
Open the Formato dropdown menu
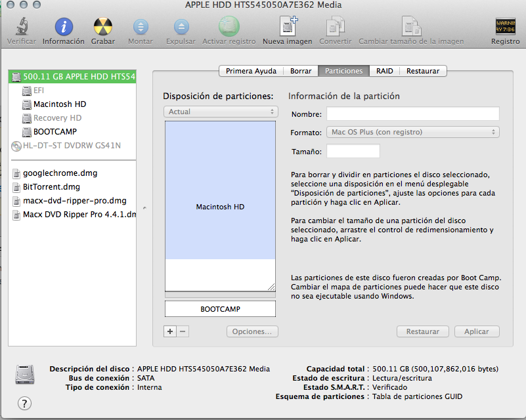click(412, 132)
